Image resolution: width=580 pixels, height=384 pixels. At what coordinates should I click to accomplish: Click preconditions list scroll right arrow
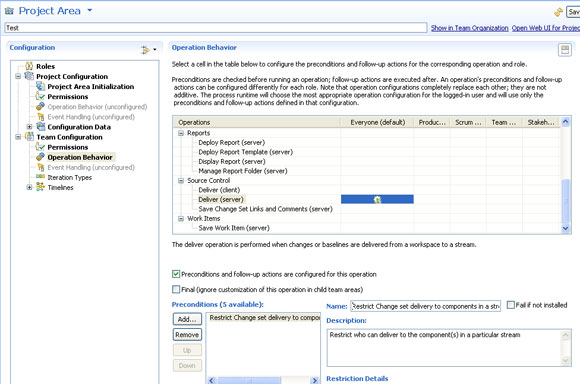[x=314, y=380]
